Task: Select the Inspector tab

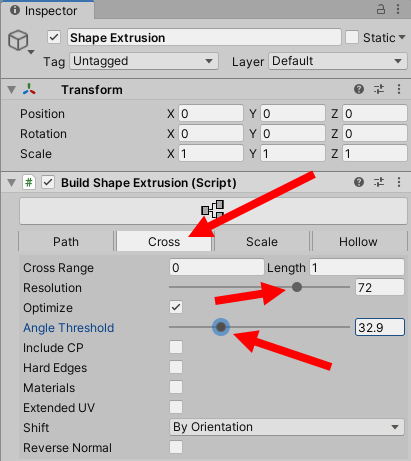Action: click(48, 10)
